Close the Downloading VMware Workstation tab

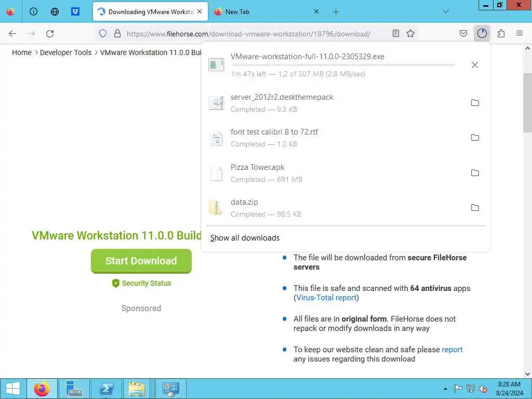pos(199,11)
